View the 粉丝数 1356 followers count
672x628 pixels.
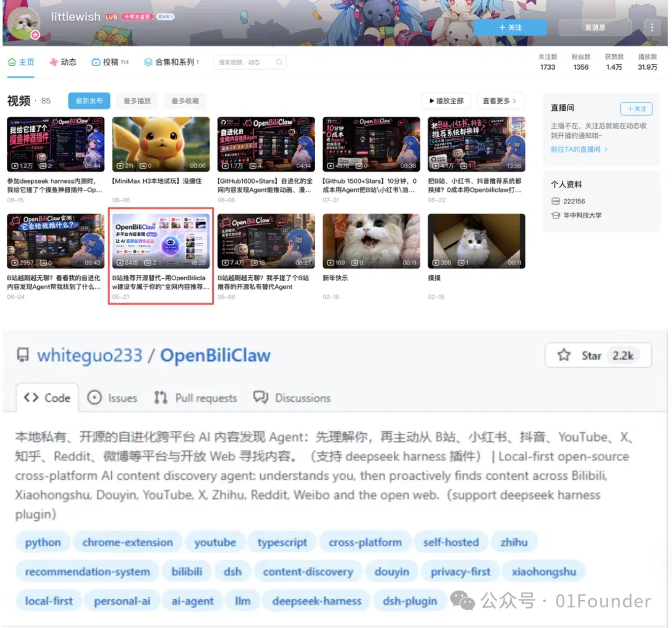pyautogui.click(x=581, y=62)
